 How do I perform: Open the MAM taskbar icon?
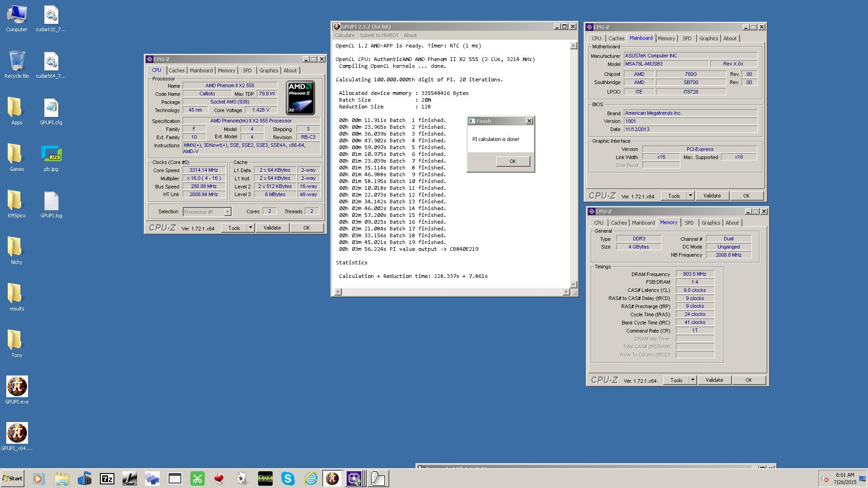coord(265,479)
